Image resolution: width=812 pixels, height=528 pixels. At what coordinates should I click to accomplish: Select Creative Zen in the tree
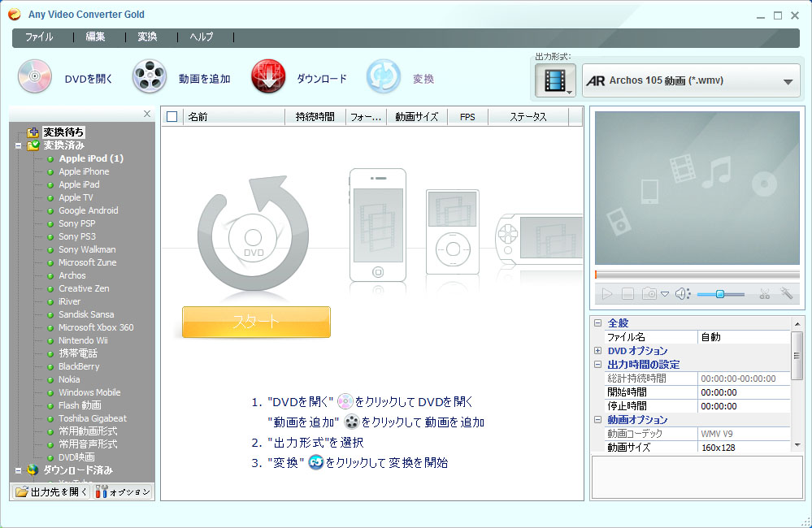point(84,289)
